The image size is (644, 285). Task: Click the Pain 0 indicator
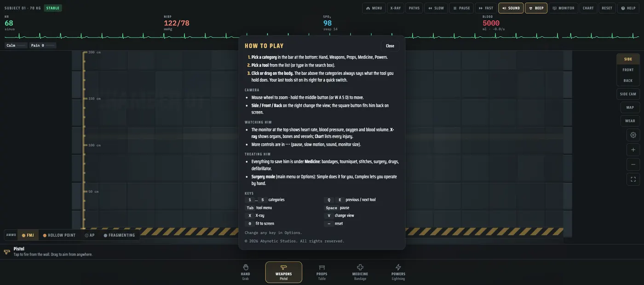(43, 46)
